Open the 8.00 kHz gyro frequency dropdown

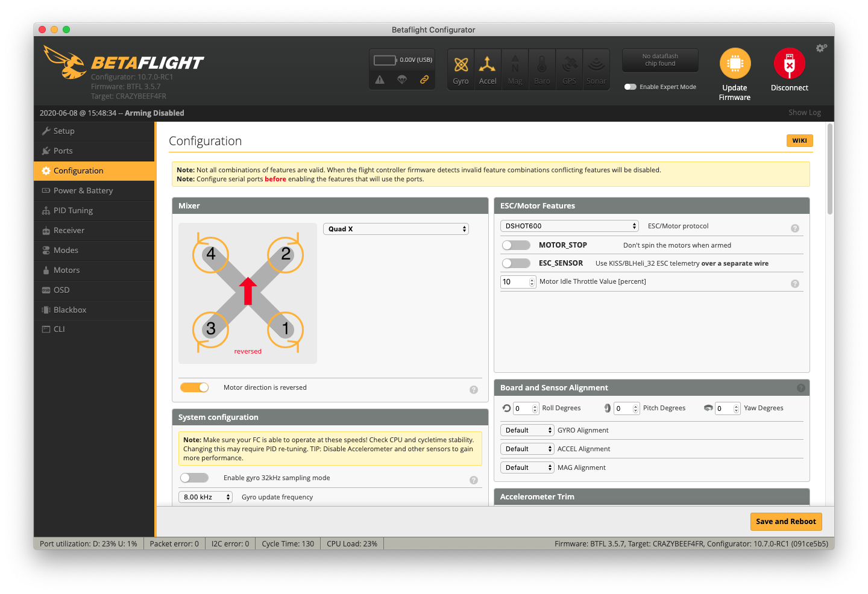click(x=206, y=497)
